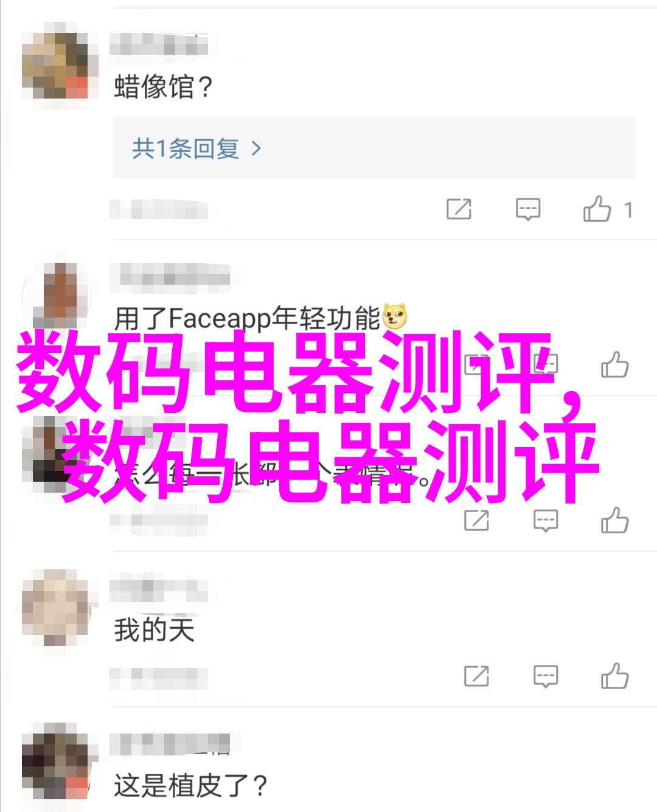Screen dimensions: 657x812
Task: Like the Faceapp年轻功能 comment
Action: (614, 365)
